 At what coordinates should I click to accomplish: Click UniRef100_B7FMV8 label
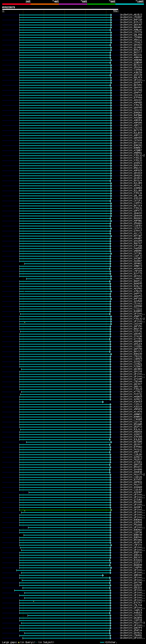pos(131,98)
